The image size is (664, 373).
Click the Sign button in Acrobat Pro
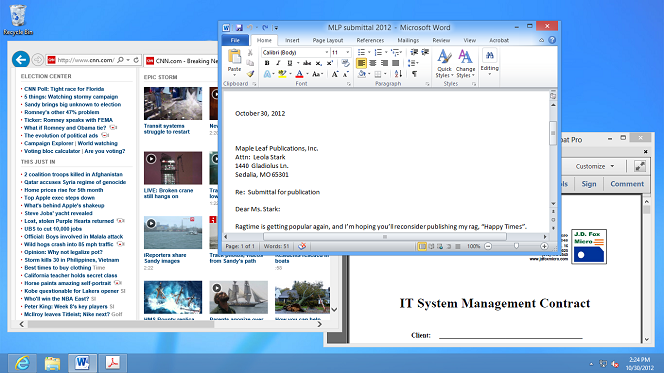click(x=589, y=184)
